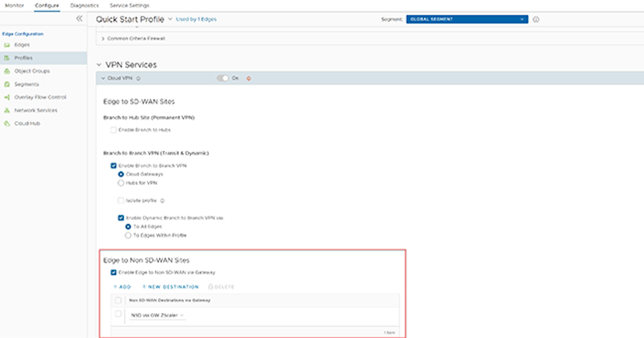Open the Monitor tab
The width and height of the screenshot is (644, 338).
(15, 5)
